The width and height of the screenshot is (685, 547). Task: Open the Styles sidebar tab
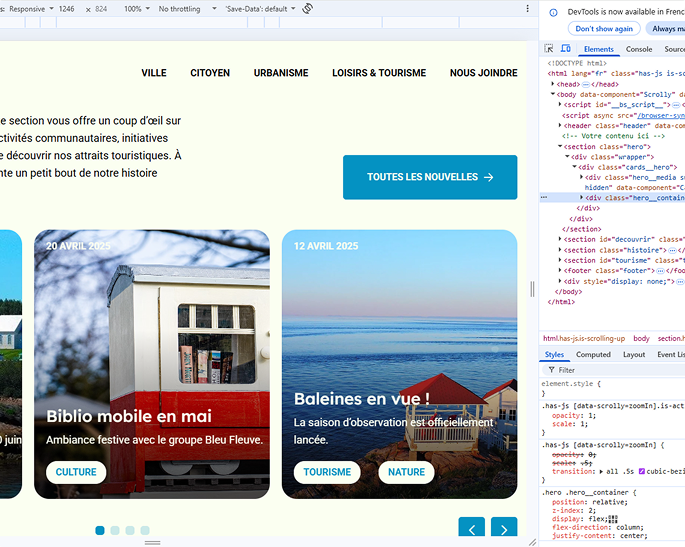pos(554,355)
